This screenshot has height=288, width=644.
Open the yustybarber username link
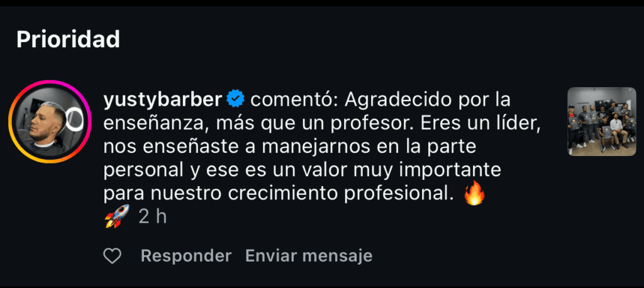coord(163,100)
